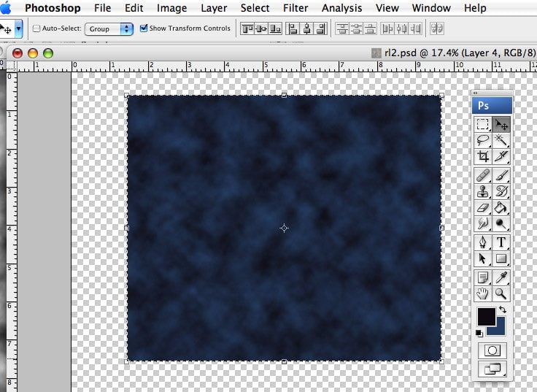The height and width of the screenshot is (392, 537).
Task: Open the Image menu
Action: pos(172,8)
